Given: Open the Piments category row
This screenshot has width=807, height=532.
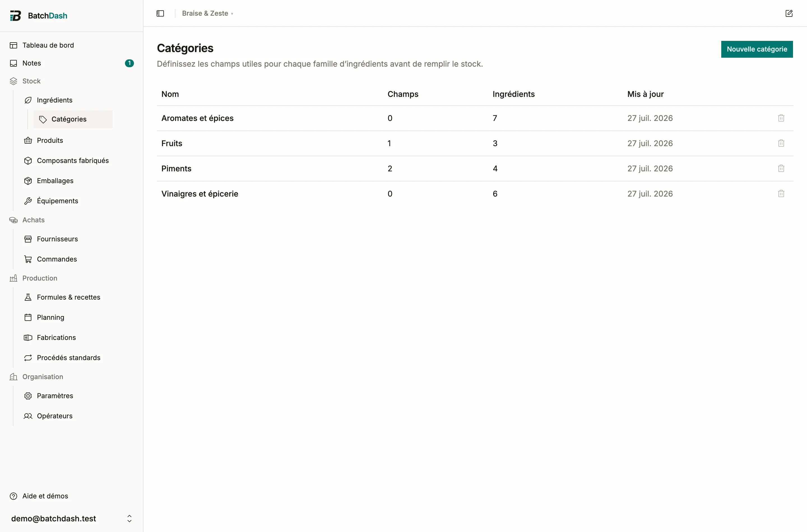Looking at the screenshot, I should point(475,169).
